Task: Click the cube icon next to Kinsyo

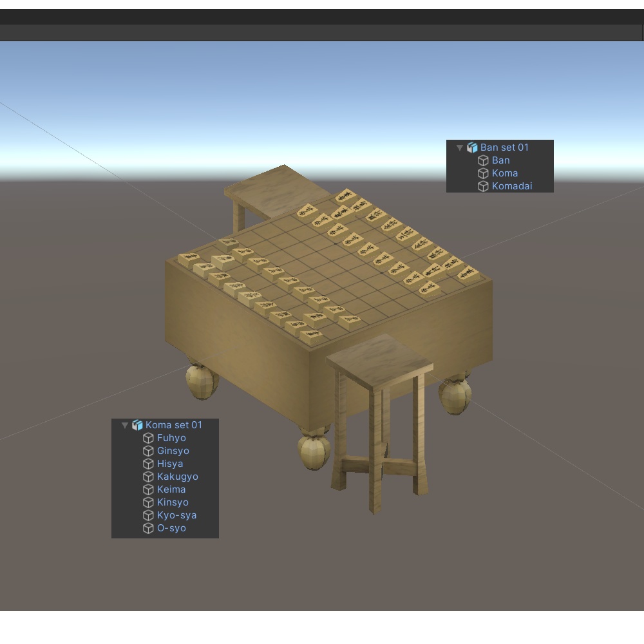Action: point(147,502)
